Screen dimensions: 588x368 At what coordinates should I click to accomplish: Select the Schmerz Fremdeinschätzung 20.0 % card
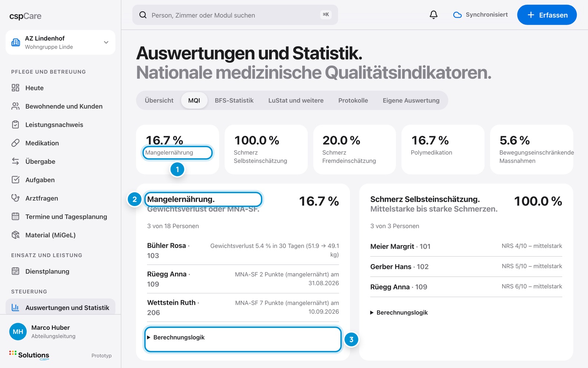click(355, 149)
